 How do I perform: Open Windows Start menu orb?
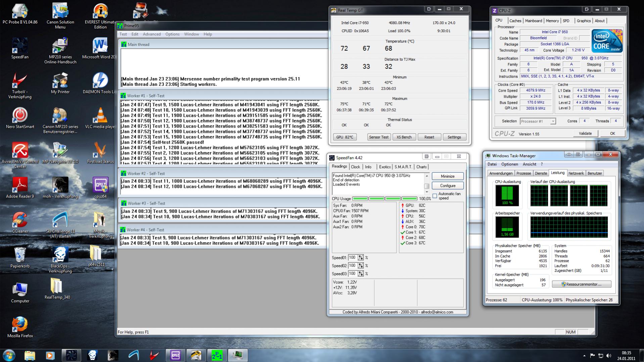click(x=9, y=355)
